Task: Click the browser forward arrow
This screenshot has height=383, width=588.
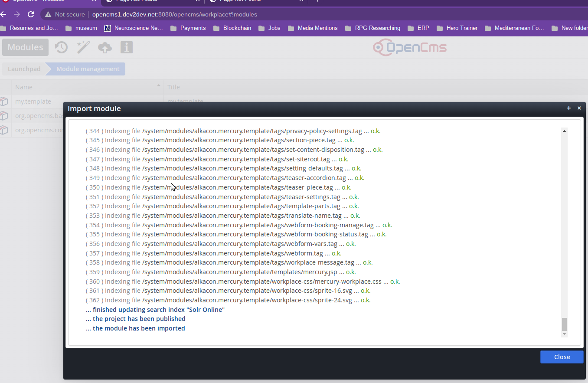Action: coord(17,14)
